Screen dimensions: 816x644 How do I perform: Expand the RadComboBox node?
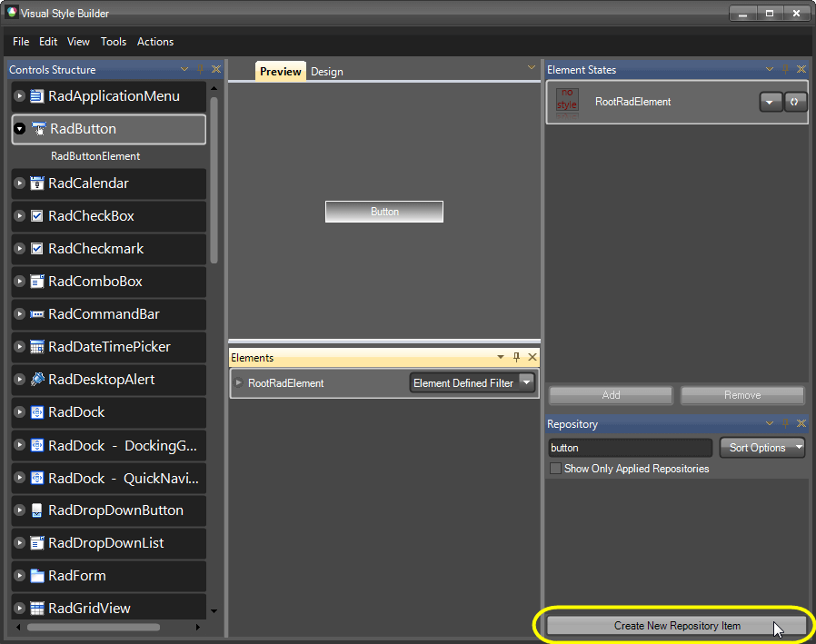click(19, 282)
